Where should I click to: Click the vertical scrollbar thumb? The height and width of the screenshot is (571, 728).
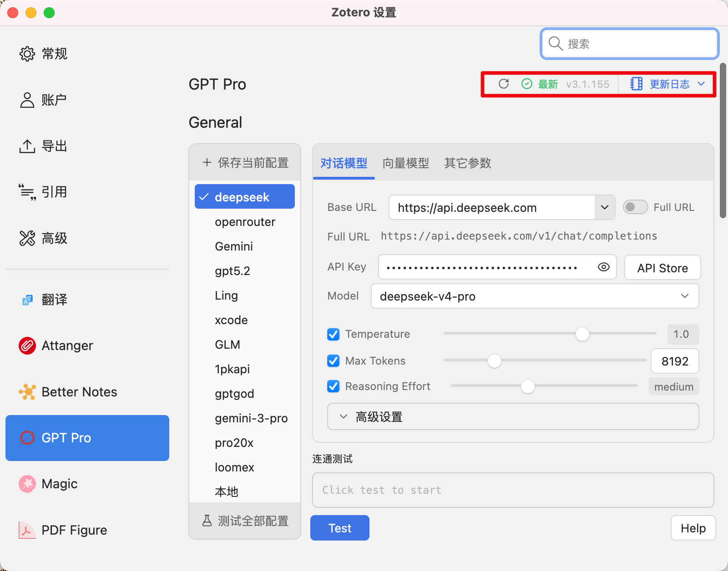pos(723,141)
